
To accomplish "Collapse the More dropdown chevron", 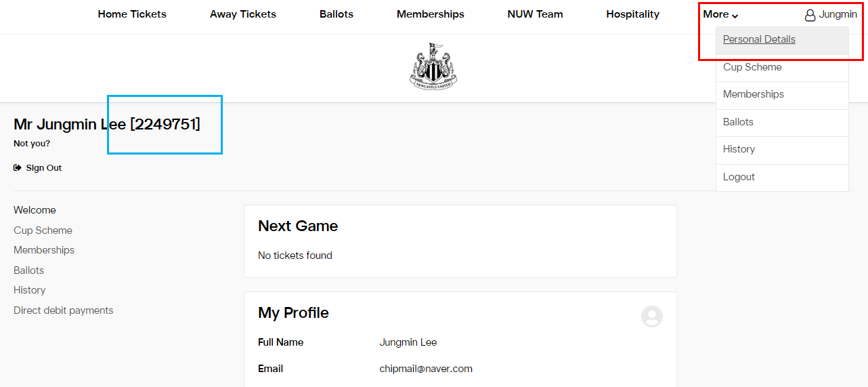I will pos(735,16).
